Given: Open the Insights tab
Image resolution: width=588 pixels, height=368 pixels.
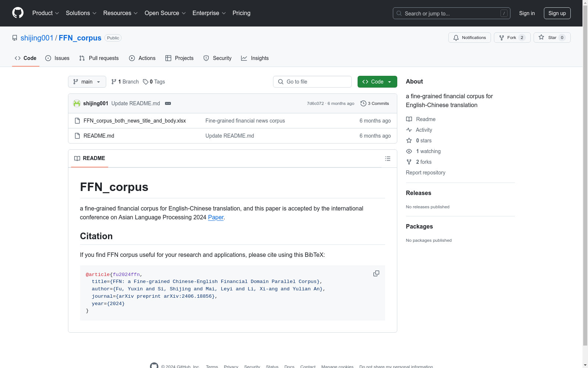Looking at the screenshot, I should pyautogui.click(x=255, y=58).
